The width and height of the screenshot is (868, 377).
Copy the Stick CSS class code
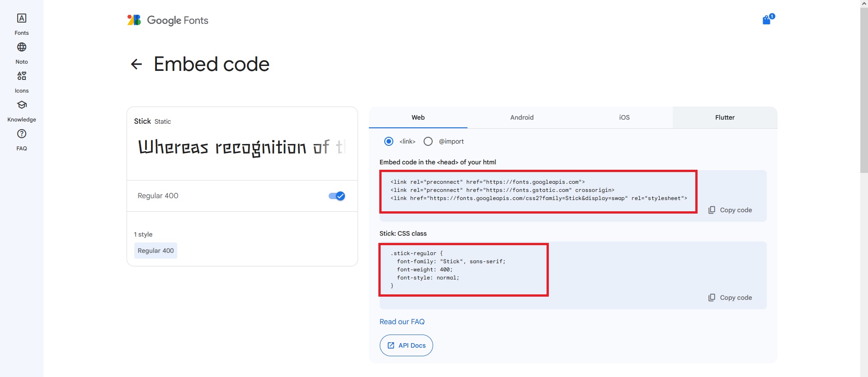730,298
